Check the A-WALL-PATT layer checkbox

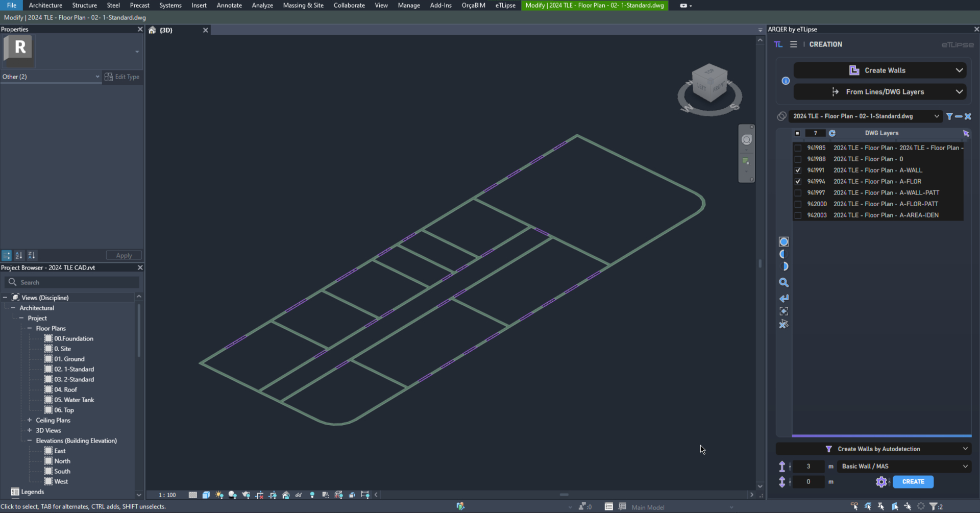point(798,193)
